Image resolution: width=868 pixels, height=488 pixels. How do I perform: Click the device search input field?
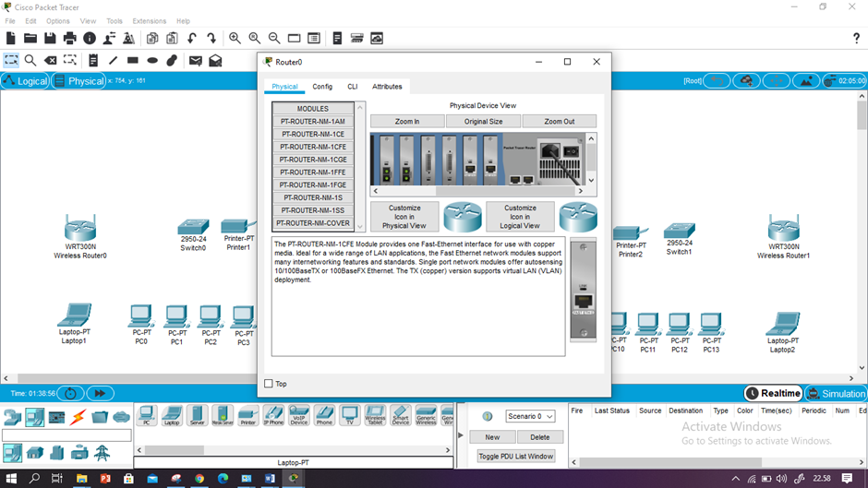67,435
